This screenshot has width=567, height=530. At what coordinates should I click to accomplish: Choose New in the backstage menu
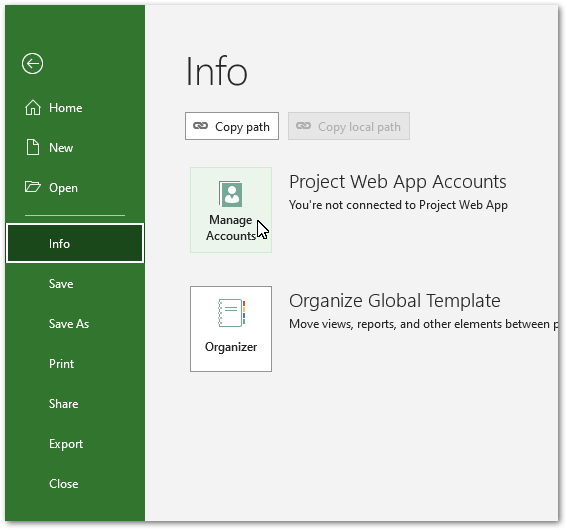click(x=75, y=148)
